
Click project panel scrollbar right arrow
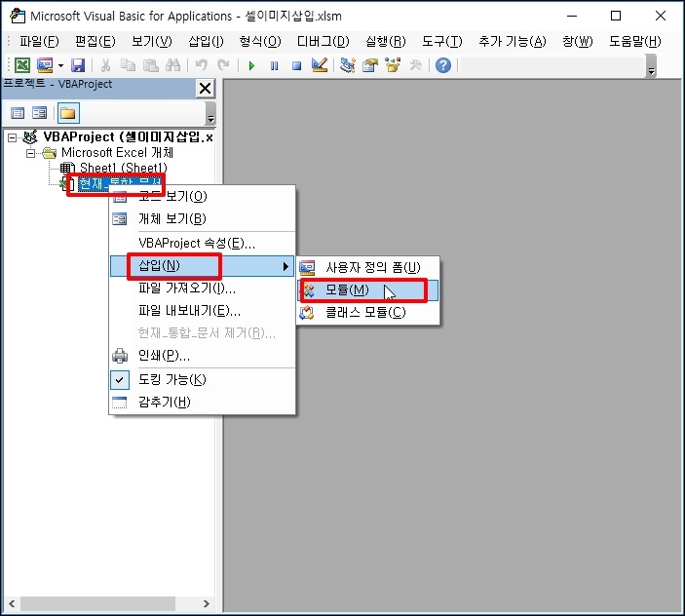pos(207,603)
